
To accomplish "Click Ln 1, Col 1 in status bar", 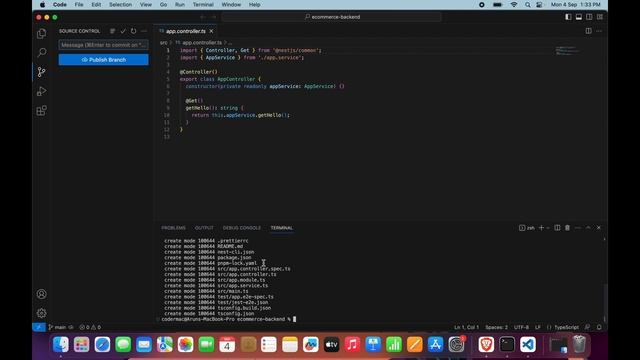I will [467, 327].
